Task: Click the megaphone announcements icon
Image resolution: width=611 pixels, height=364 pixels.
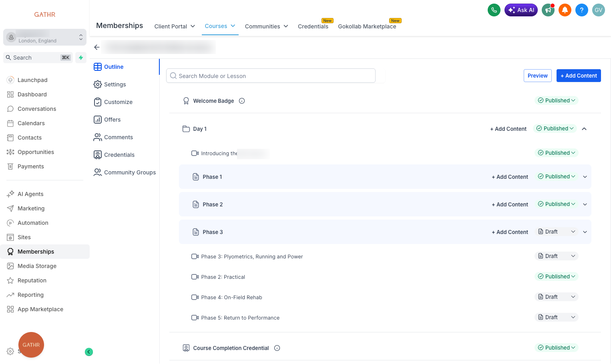Action: [x=548, y=10]
